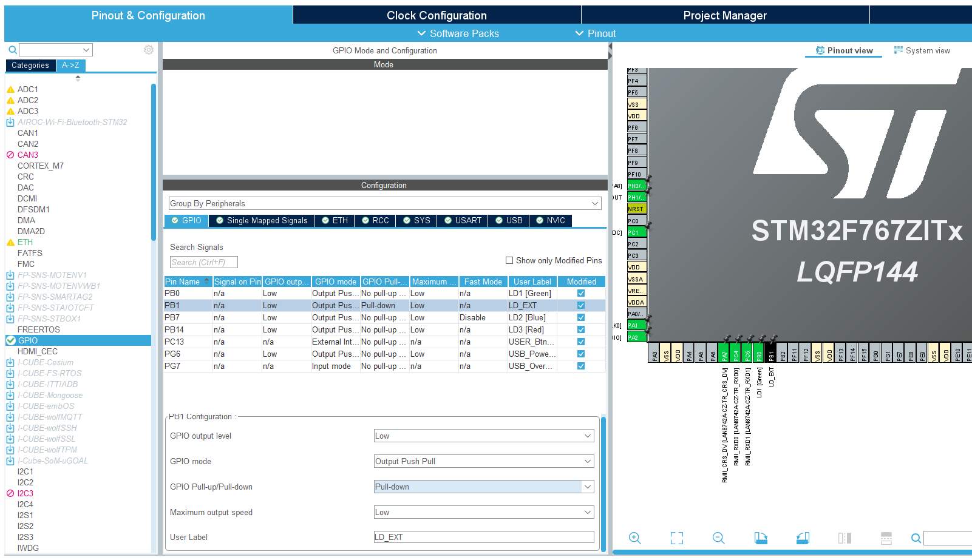
Task: Click the PC1 pin on chip
Action: click(636, 232)
